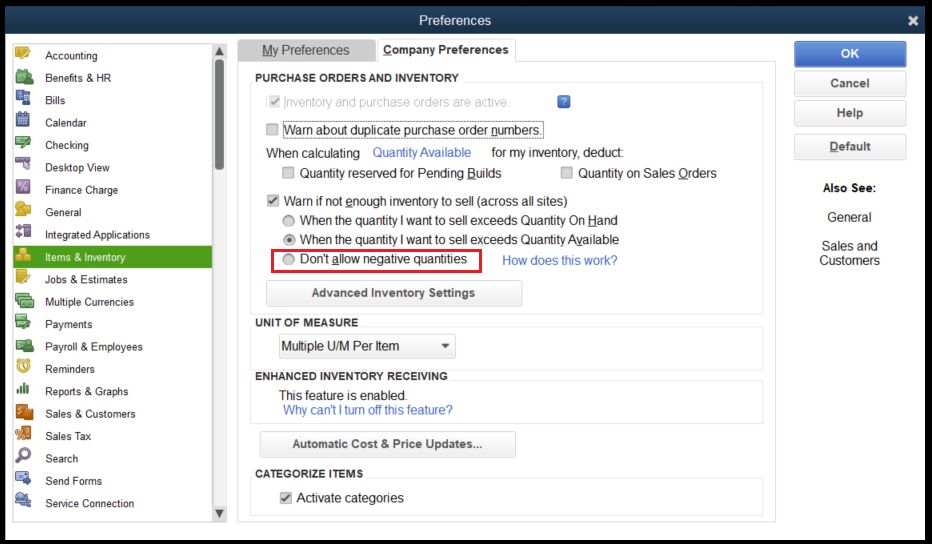The image size is (932, 544).
Task: Select Integrated Applications in the list
Action: pos(112,235)
